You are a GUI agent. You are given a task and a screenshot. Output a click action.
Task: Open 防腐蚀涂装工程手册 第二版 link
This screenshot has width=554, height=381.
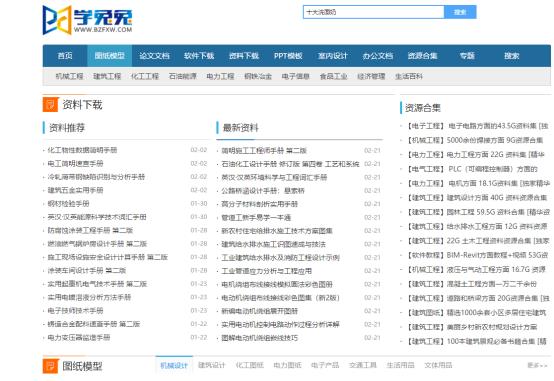pyautogui.click(x=90, y=230)
